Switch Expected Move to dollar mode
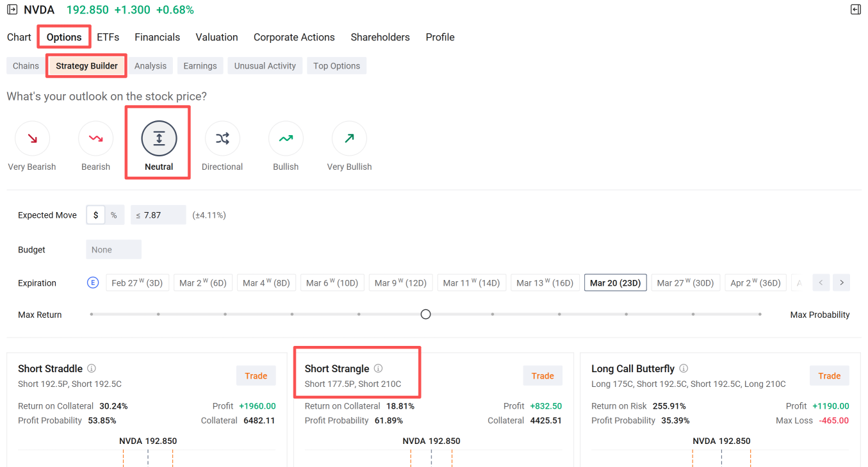The image size is (868, 467). point(95,215)
